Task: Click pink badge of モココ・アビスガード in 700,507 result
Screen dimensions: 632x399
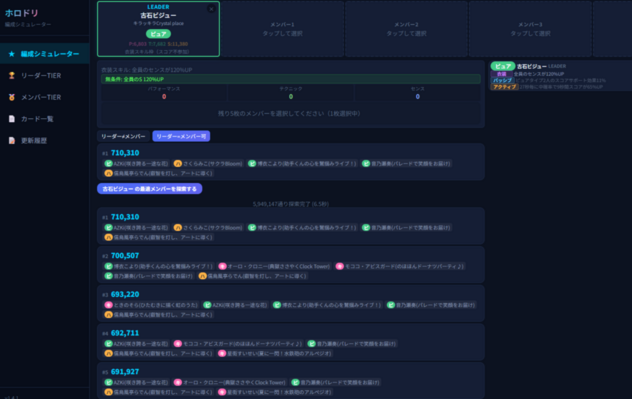Action: [x=340, y=266]
